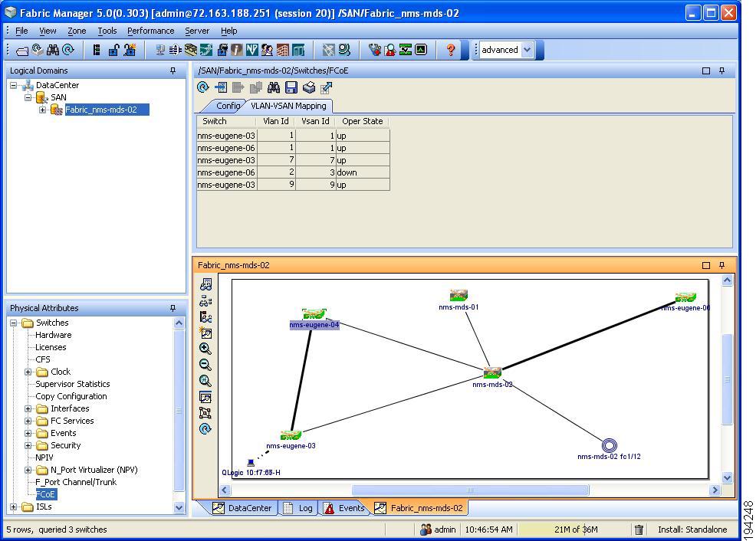Click the brown info 'i' icon in main toolbar
This screenshot has width=756, height=541.
[237, 50]
